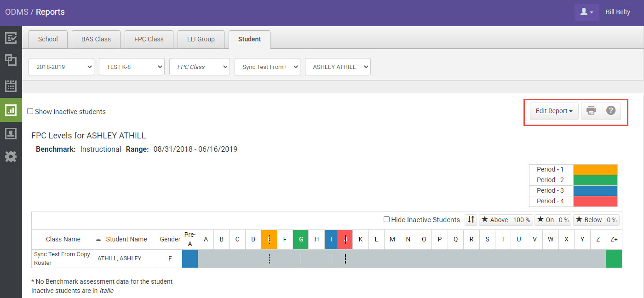Switch to the LLI Group tab
This screenshot has height=298, width=644.
(201, 39)
